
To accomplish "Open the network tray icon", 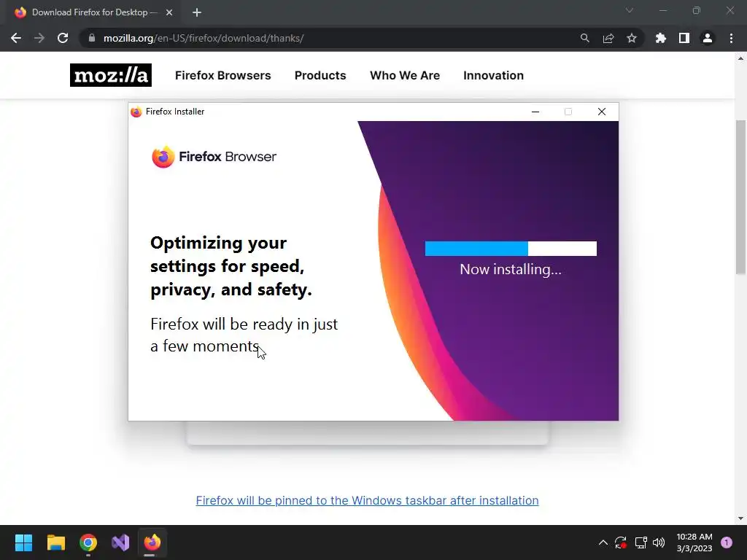I will point(640,542).
